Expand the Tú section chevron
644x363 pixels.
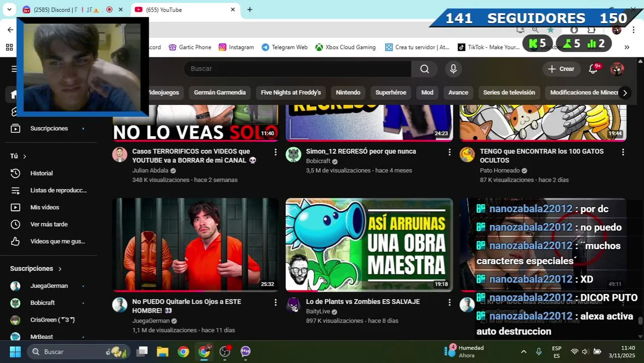[24, 156]
